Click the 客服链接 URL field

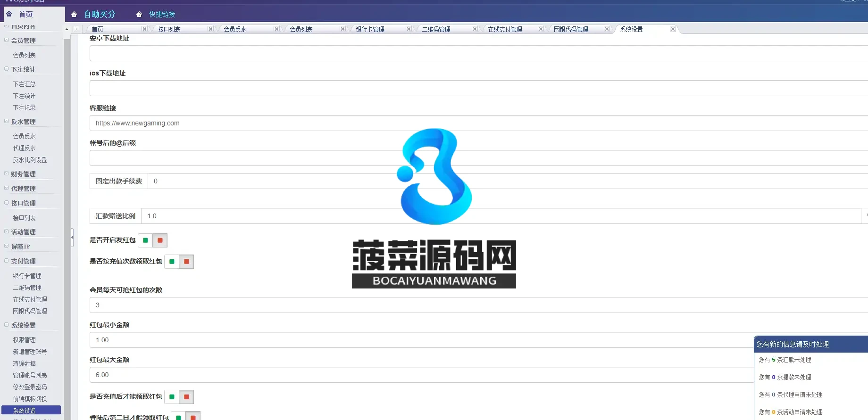pos(479,123)
